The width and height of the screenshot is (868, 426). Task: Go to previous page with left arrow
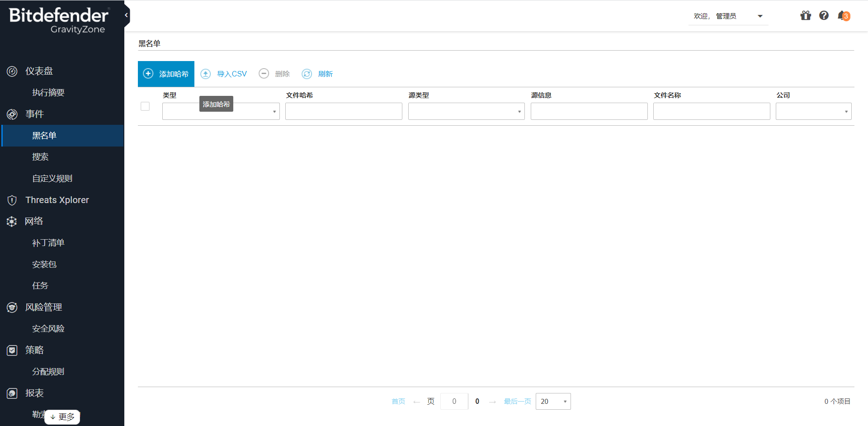[x=417, y=402]
